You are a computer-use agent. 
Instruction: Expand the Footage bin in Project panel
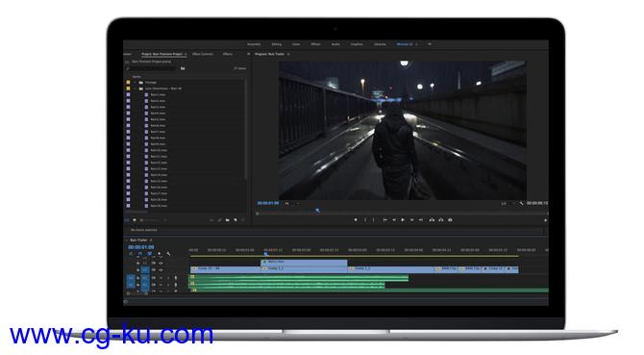click(x=136, y=82)
